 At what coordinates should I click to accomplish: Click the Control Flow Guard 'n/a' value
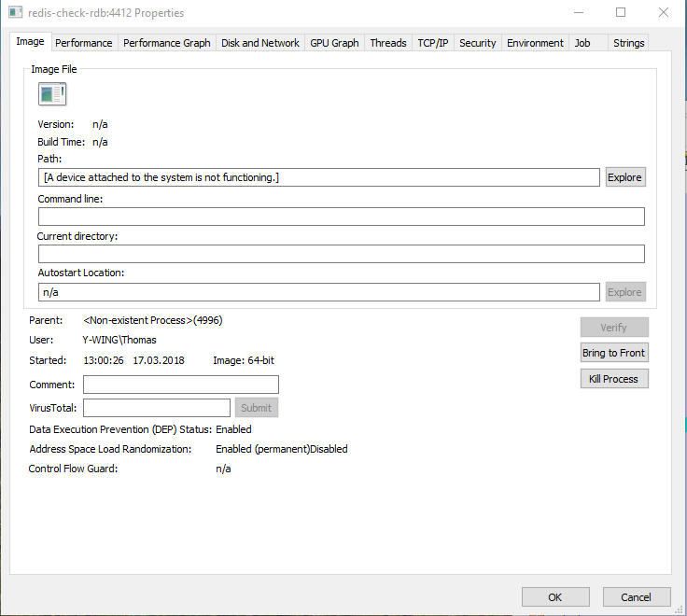(223, 469)
